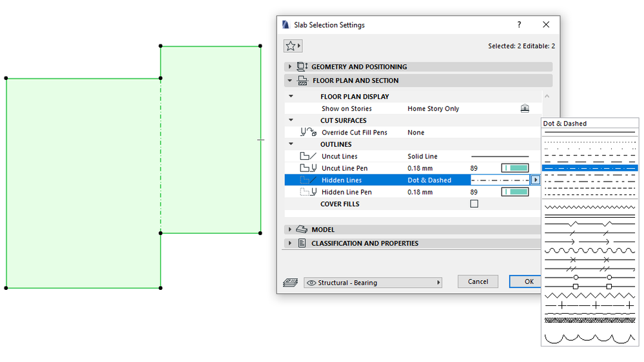Open the Favorites star button
Screen dimensions: 644x362
(293, 46)
